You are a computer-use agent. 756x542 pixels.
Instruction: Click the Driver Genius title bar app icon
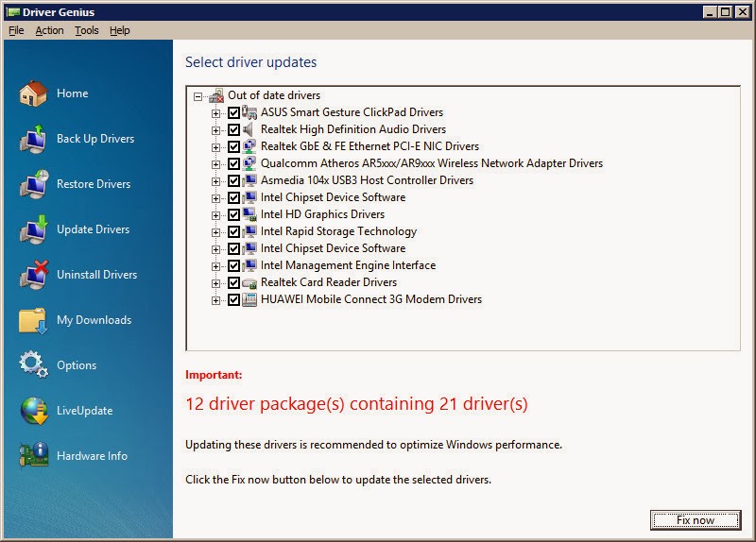(x=13, y=12)
